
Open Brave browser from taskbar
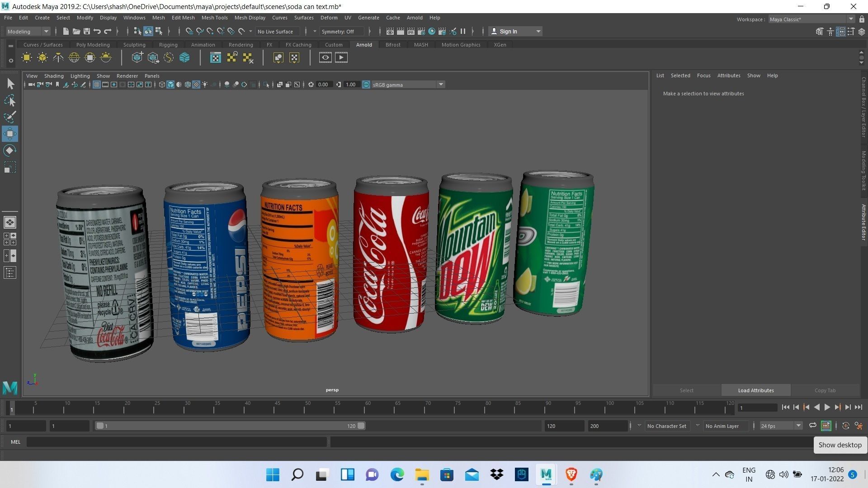[x=571, y=474]
